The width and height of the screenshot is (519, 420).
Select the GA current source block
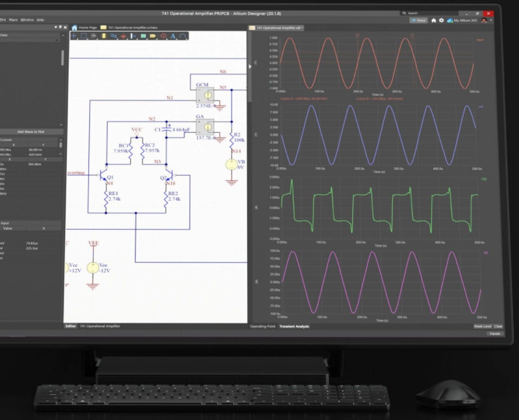(x=205, y=128)
